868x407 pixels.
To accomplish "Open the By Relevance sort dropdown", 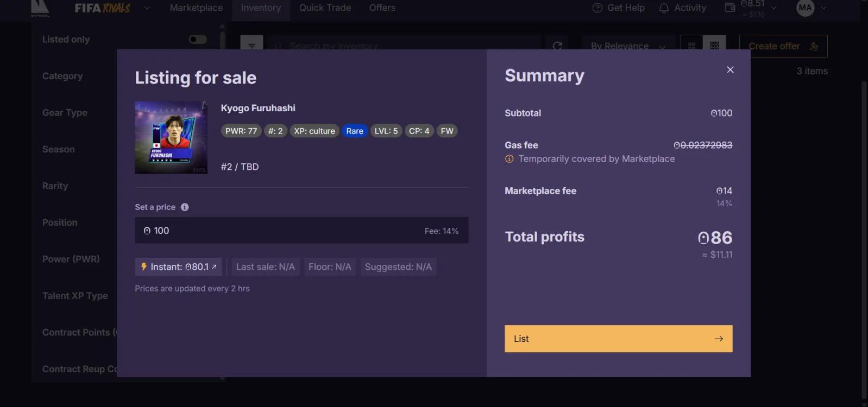I will tap(627, 46).
